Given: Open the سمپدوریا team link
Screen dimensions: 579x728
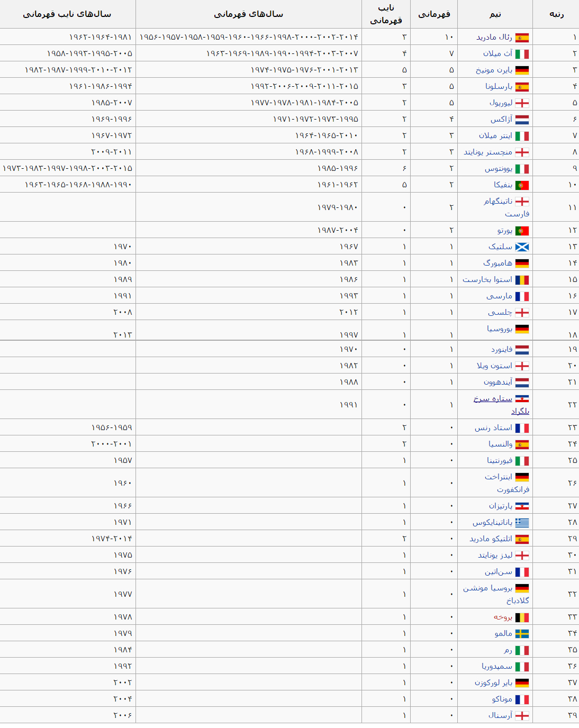Looking at the screenshot, I should click(x=497, y=666).
